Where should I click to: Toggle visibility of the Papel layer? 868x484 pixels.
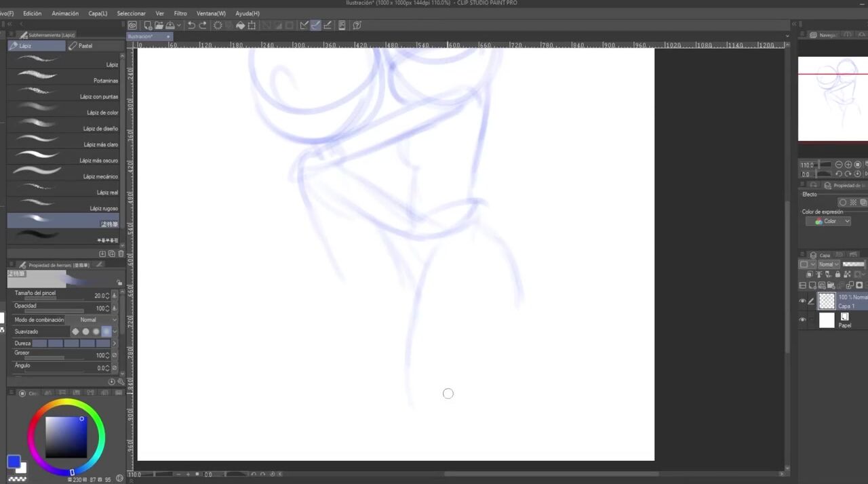point(803,320)
